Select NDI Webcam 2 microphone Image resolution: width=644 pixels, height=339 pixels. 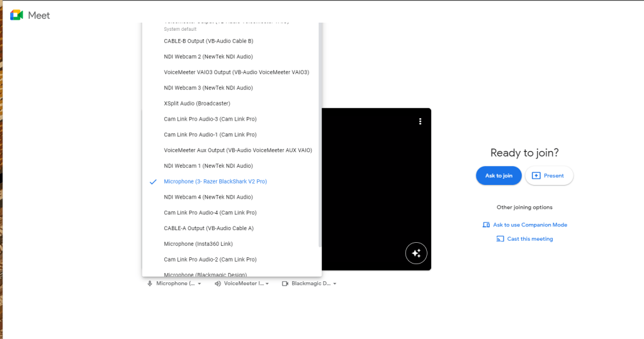232,57
